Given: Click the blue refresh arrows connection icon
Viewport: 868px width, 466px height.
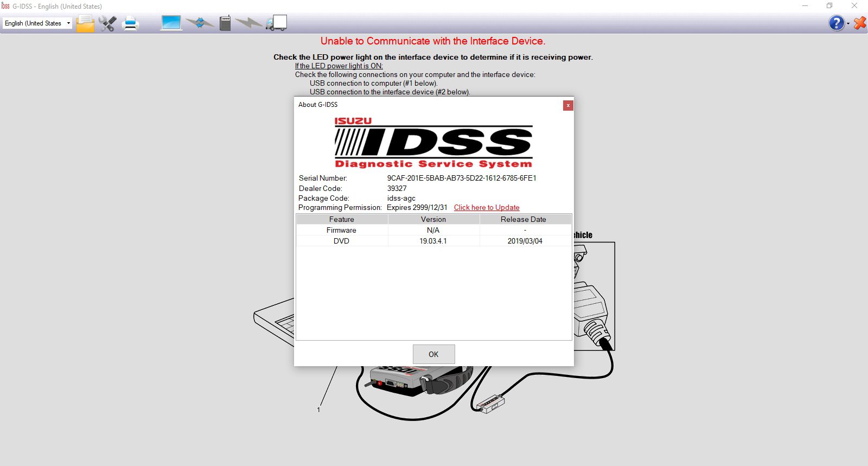Looking at the screenshot, I should [200, 23].
